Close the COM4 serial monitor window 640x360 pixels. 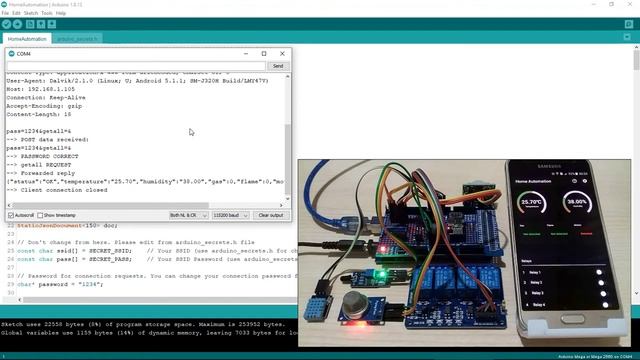click(x=282, y=53)
